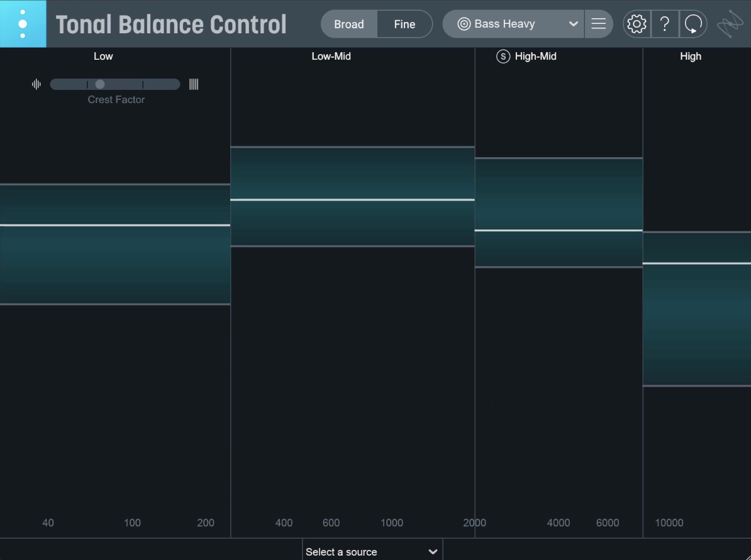This screenshot has height=560, width=751.
Task: Switch to Fine view
Action: tap(404, 24)
